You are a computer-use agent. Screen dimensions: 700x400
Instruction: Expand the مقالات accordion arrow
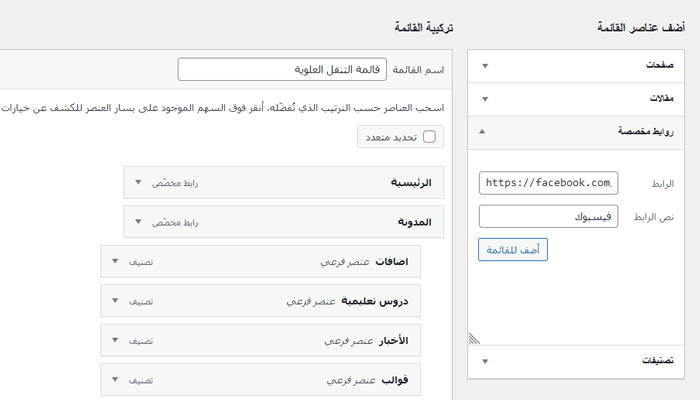pos(485,99)
